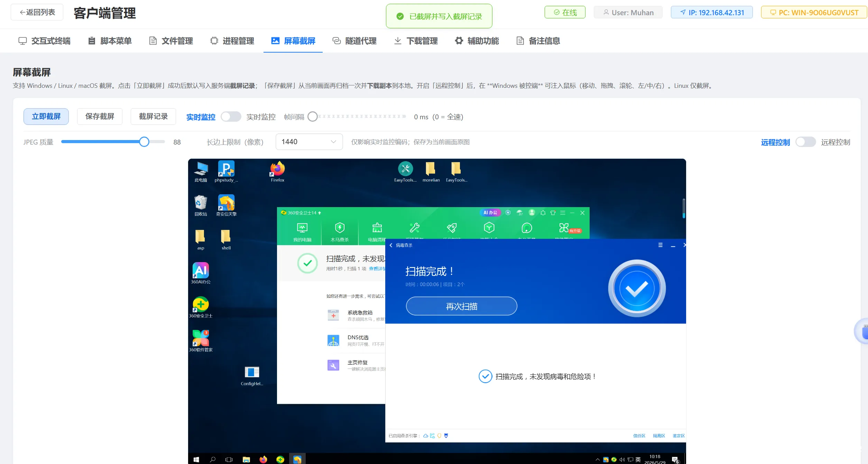The image size is (868, 464).
Task: Click the asp folder on the desktop
Action: [201, 239]
